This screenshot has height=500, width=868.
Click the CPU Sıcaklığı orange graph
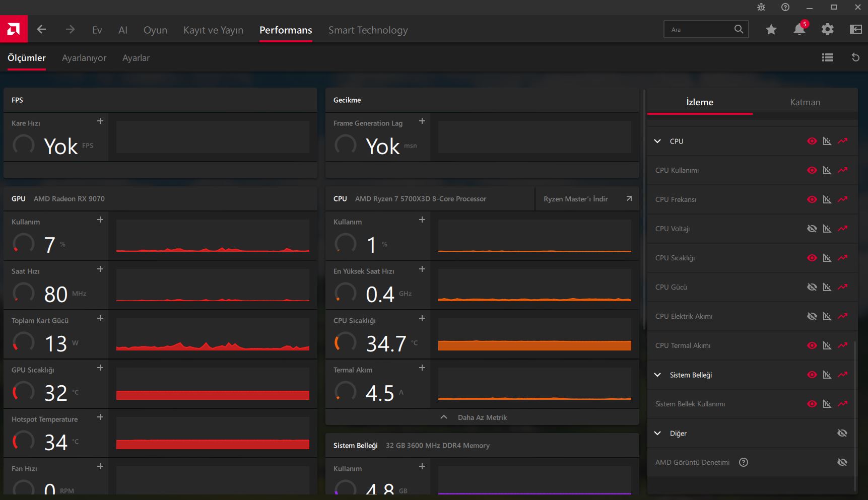(x=535, y=334)
